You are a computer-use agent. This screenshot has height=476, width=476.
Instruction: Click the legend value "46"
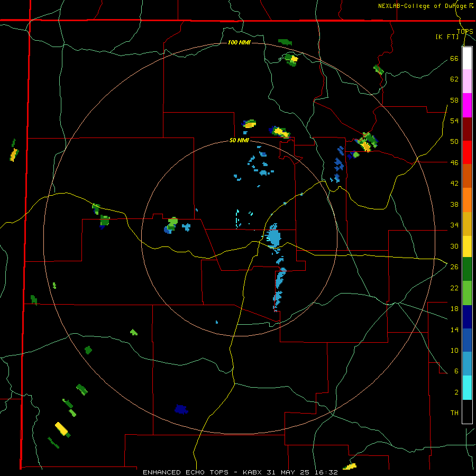coord(454,163)
